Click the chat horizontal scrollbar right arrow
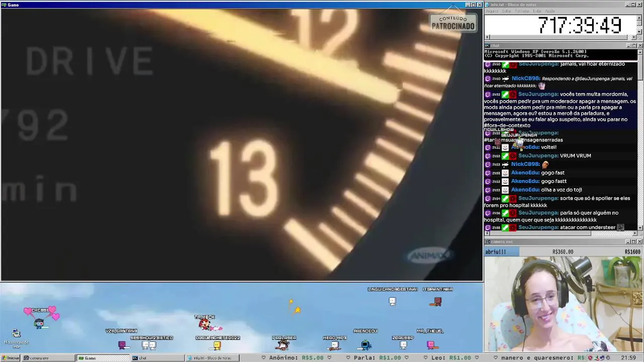 pyautogui.click(x=634, y=233)
